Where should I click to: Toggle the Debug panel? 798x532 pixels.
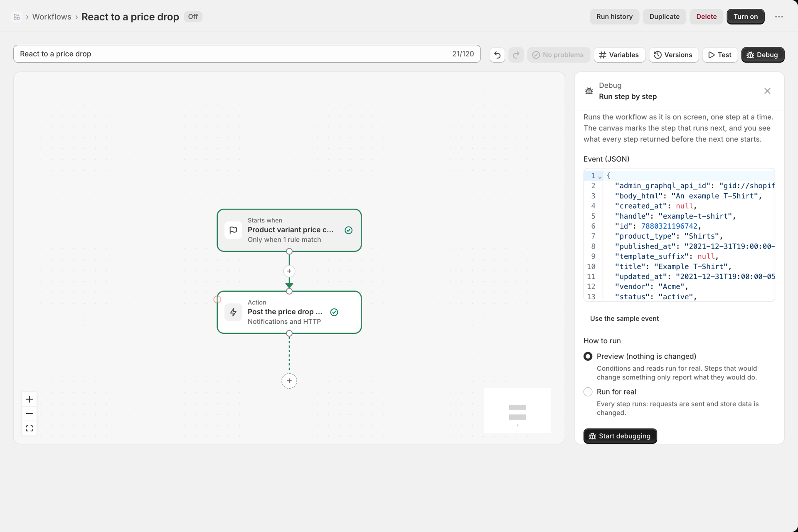point(762,55)
